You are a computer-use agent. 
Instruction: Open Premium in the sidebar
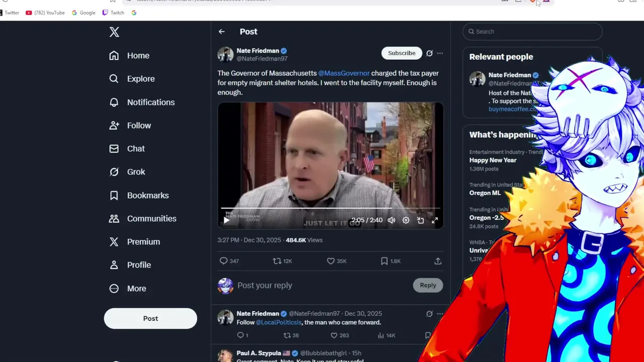click(x=134, y=242)
